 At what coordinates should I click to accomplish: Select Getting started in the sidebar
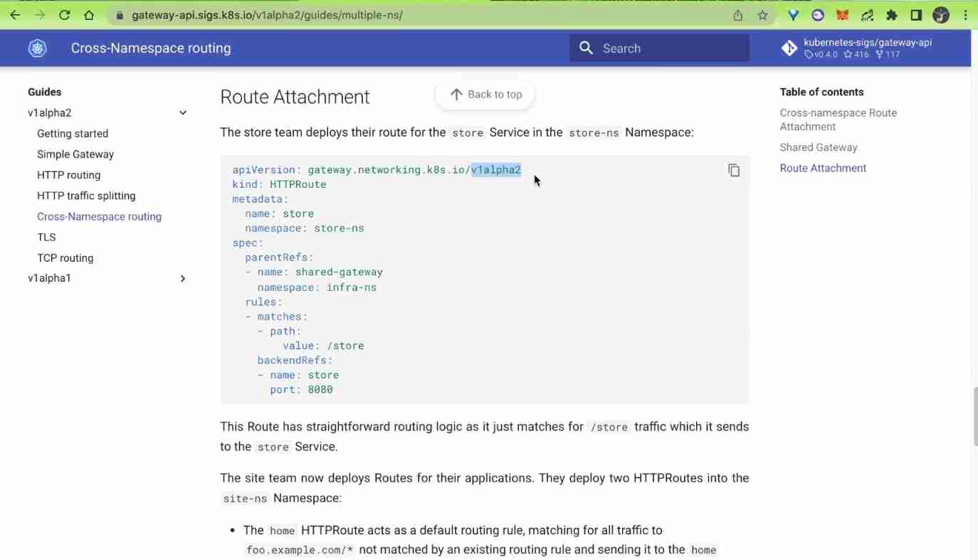click(73, 133)
